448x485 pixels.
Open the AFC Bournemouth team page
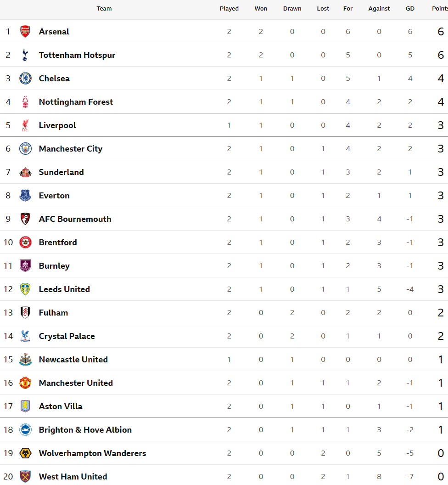point(75,219)
